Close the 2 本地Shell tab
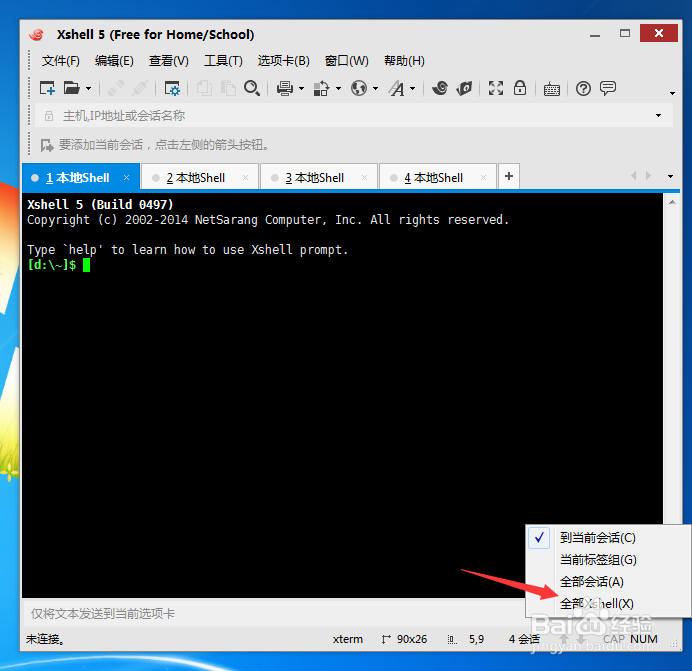Image resolution: width=692 pixels, height=671 pixels. pos(245,177)
